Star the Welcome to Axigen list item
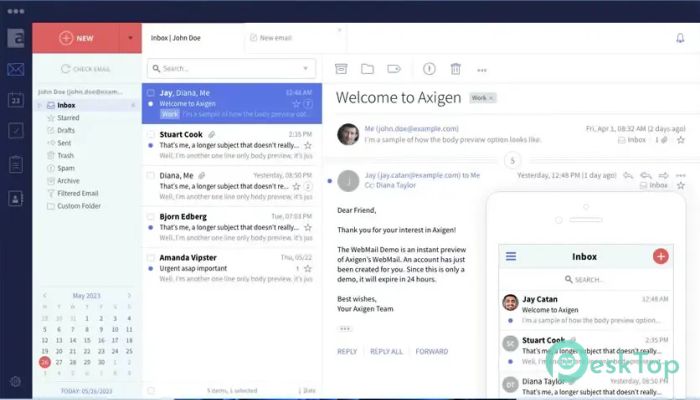700x400 pixels. [x=296, y=104]
